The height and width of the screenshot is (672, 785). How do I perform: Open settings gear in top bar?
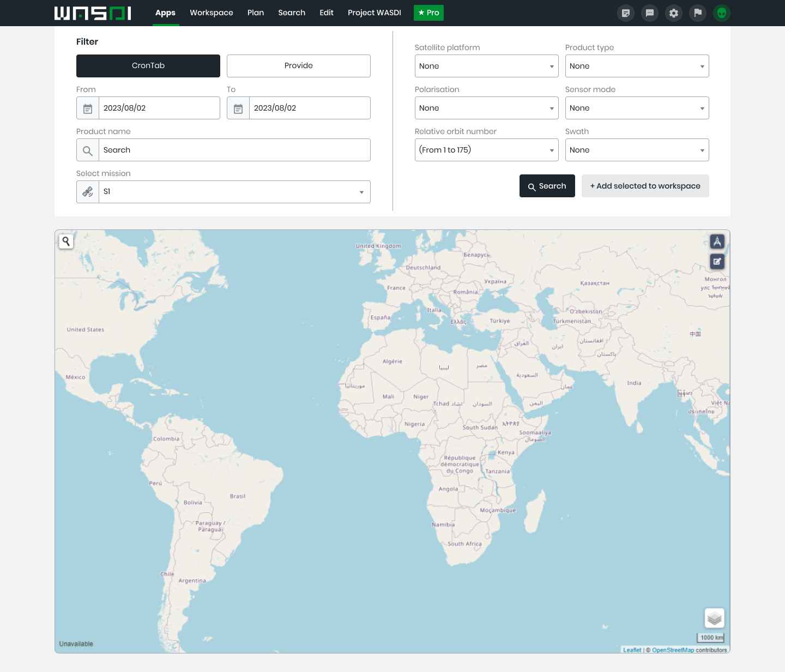tap(674, 13)
